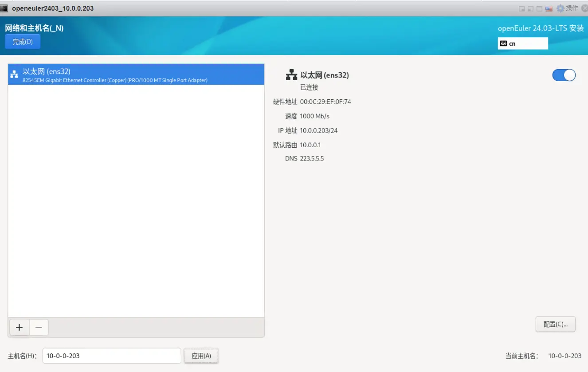Click the current hostname value at bottom right
Screen dimensions: 588x372
pos(564,356)
